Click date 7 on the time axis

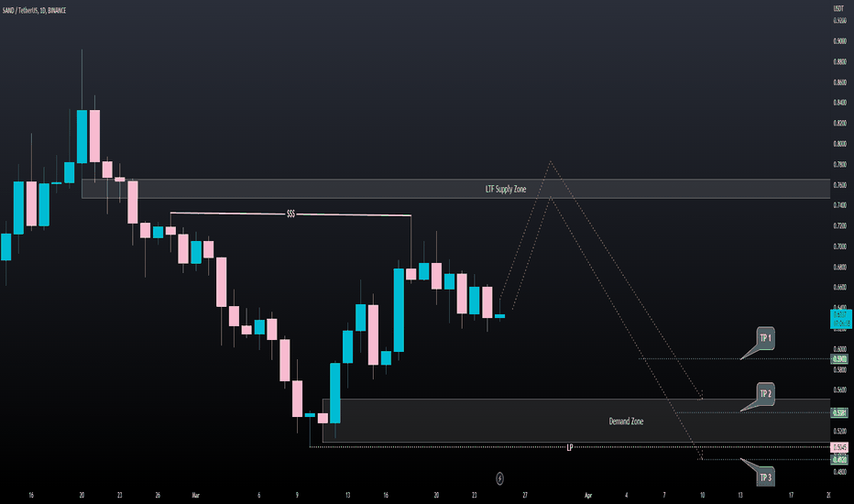pyautogui.click(x=664, y=495)
